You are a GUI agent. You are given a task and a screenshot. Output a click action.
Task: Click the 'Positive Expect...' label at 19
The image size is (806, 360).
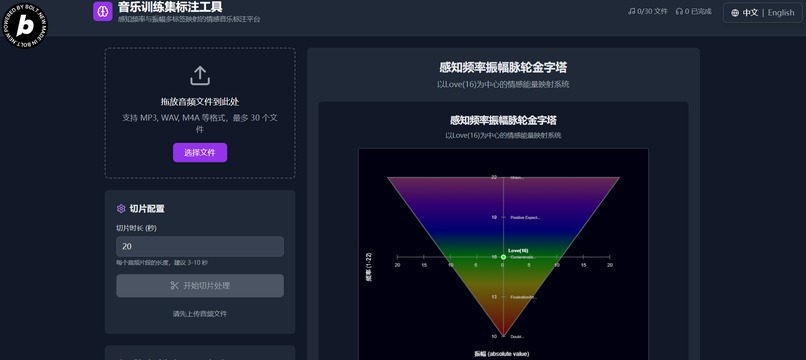coord(525,218)
